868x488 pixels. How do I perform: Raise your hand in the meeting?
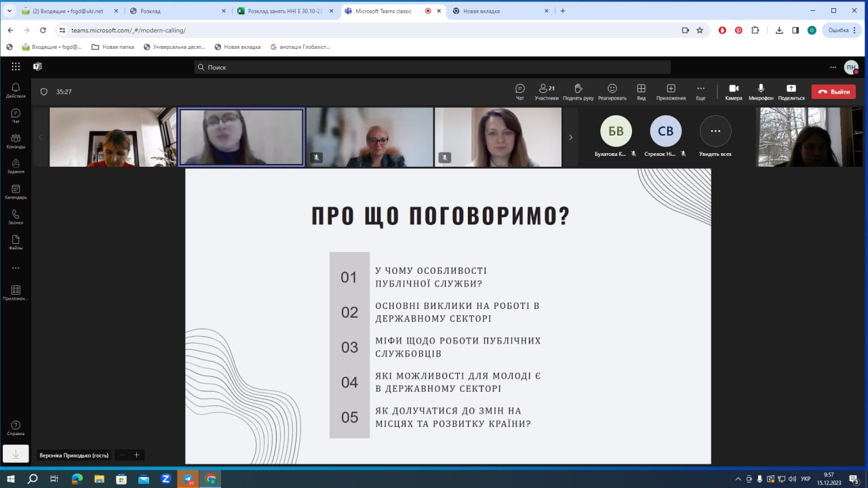pos(578,91)
